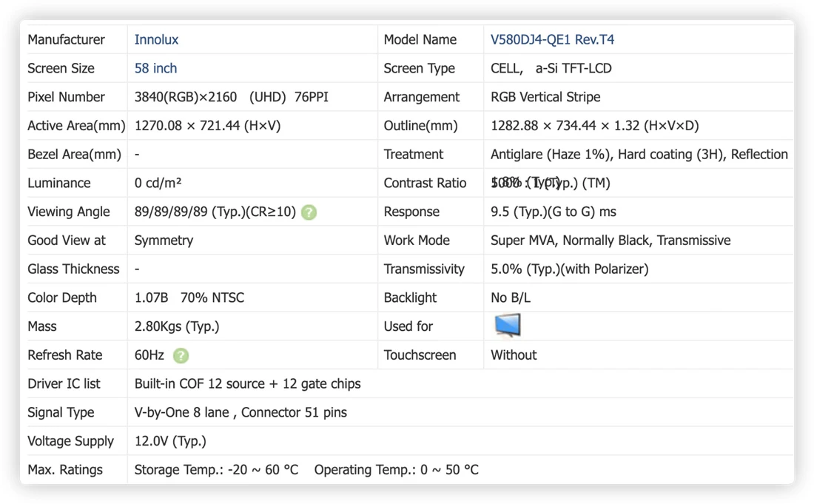Click the Screen Type CELL a-Si TFT-LCD value

pyautogui.click(x=551, y=68)
